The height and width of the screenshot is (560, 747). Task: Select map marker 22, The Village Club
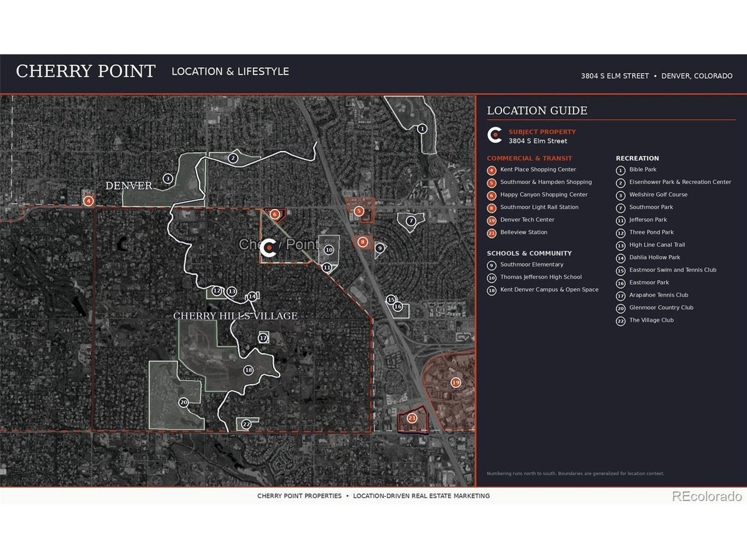coord(246,424)
